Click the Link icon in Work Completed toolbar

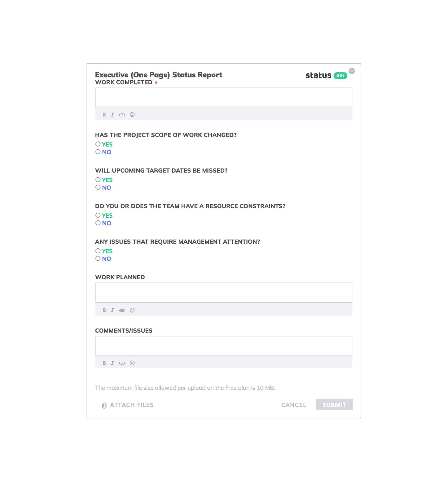[122, 115]
